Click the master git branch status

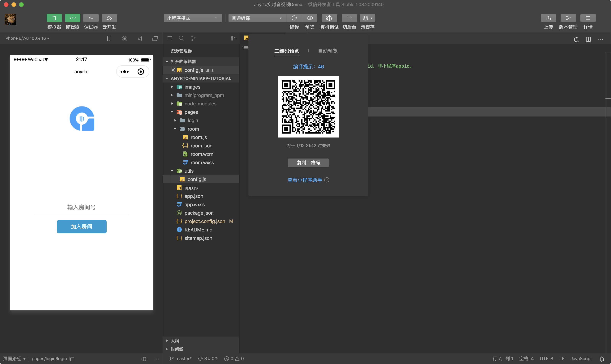click(x=181, y=359)
